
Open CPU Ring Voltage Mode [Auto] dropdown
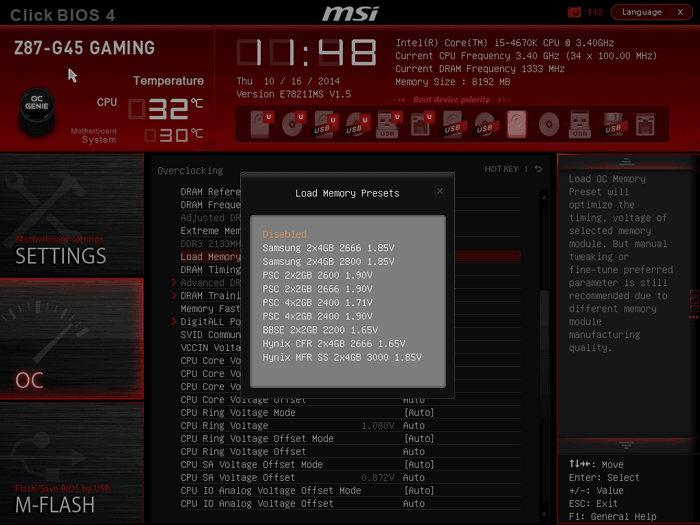(x=419, y=412)
